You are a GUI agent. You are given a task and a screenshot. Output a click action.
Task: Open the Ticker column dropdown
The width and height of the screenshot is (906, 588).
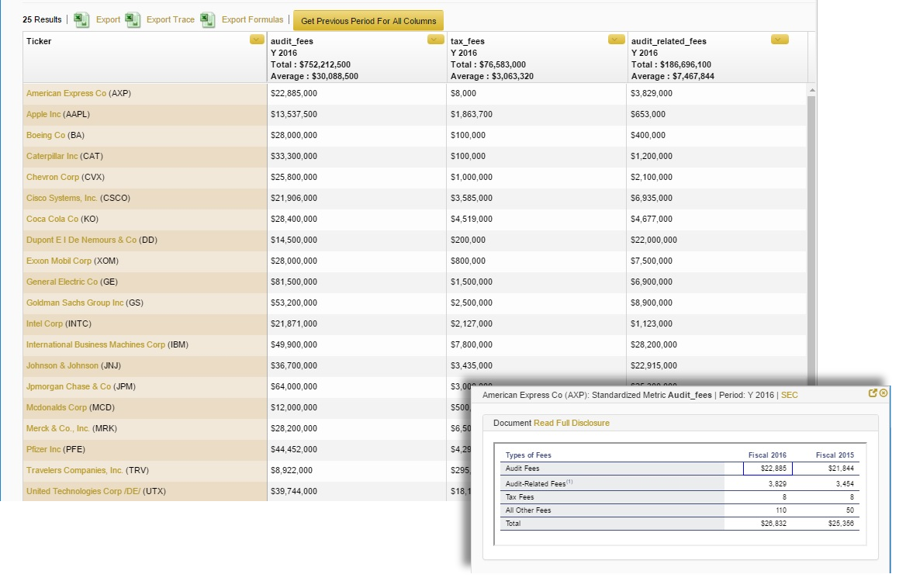pos(258,40)
